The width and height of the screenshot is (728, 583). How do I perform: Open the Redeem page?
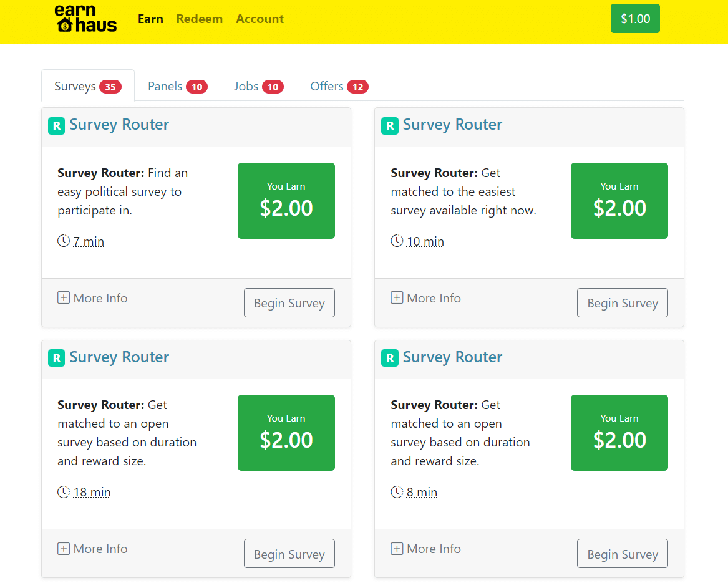[199, 19]
